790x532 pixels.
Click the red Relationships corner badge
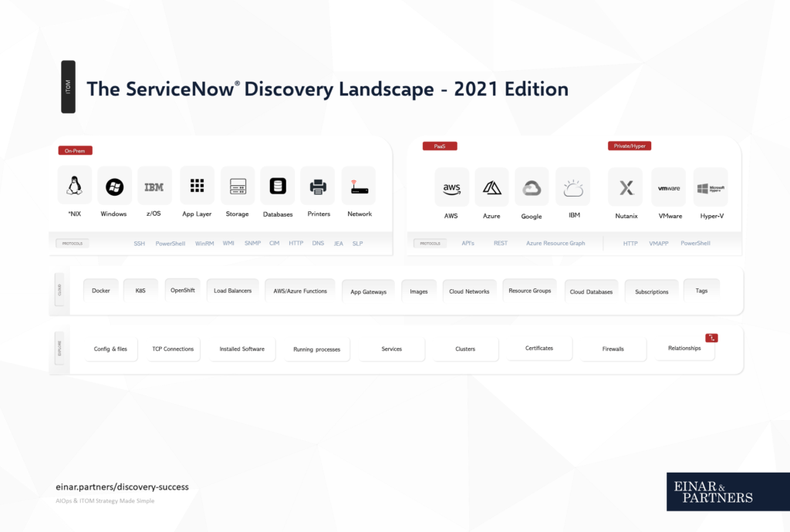tap(711, 338)
